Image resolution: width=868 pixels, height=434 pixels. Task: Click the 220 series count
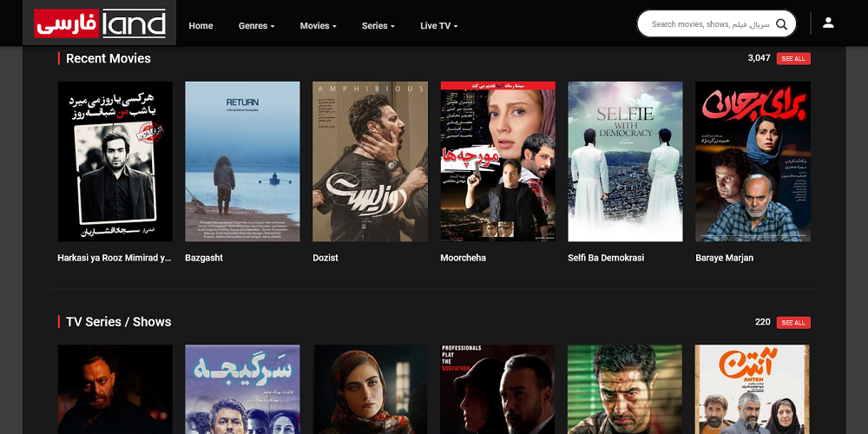click(x=762, y=322)
